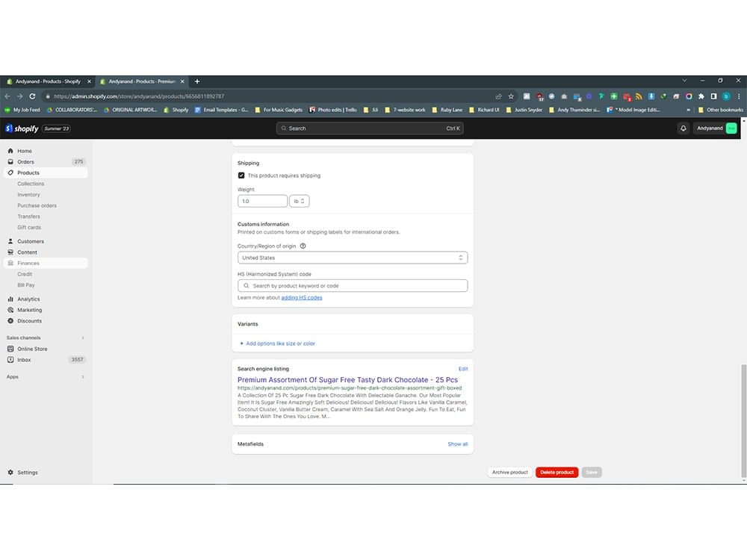The height and width of the screenshot is (560, 747).
Task: Open the Andyanand account menu
Action: (716, 128)
